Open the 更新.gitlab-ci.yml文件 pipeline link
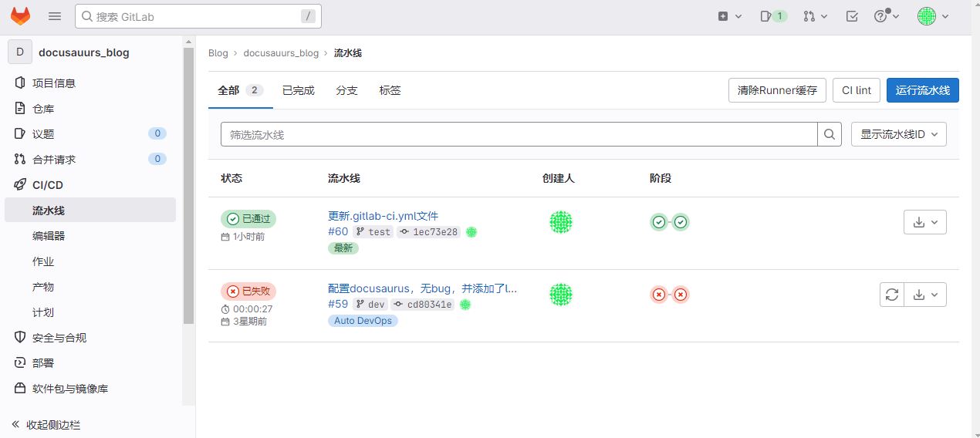The width and height of the screenshot is (980, 438). [383, 216]
